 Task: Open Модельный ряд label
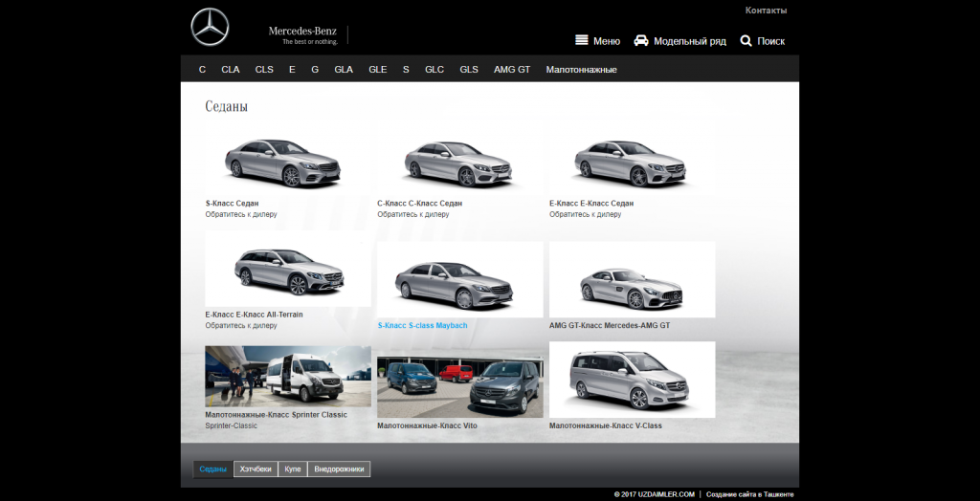click(x=690, y=41)
